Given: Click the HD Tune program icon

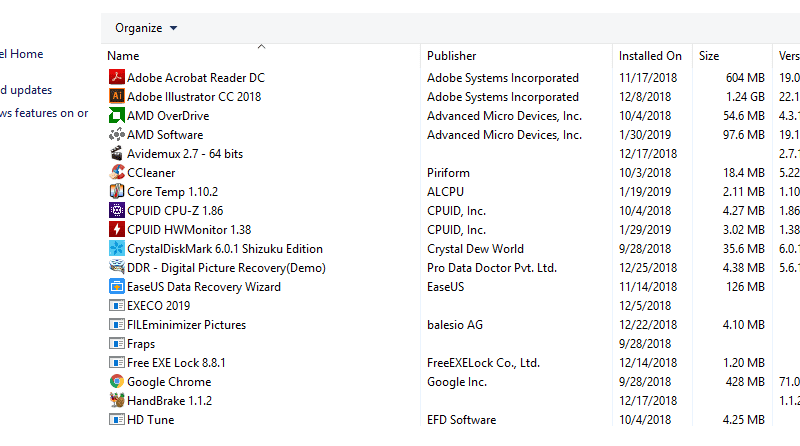Looking at the screenshot, I should tap(116, 419).
